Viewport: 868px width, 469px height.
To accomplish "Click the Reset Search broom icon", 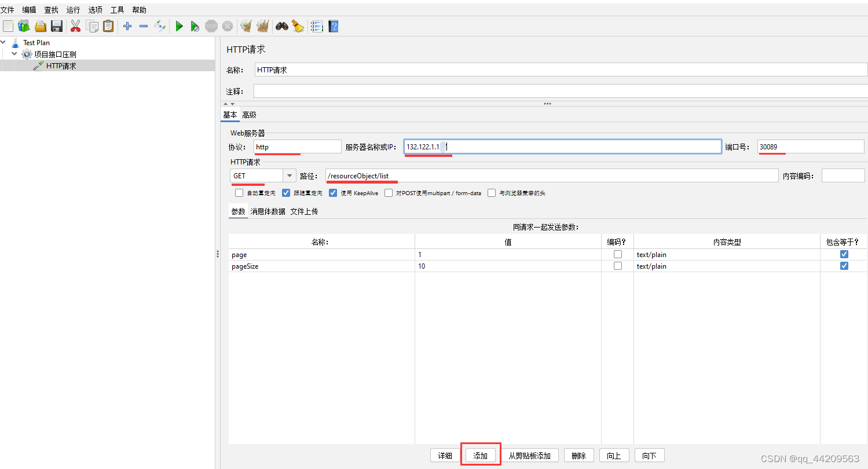I will [298, 26].
